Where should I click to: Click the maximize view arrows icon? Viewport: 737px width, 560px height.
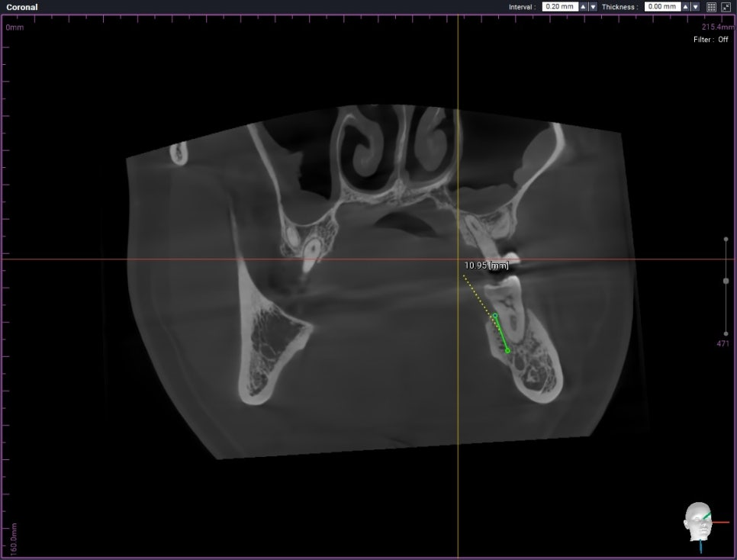click(726, 7)
